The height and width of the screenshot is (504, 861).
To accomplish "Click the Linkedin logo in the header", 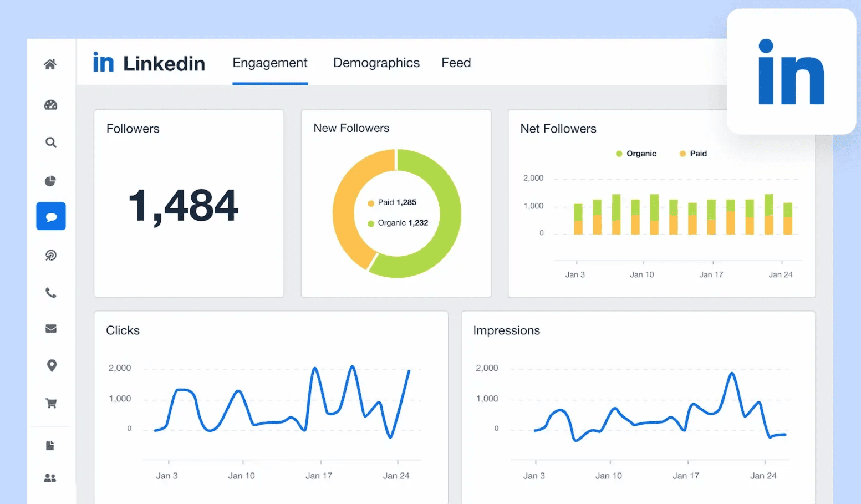I will (149, 63).
